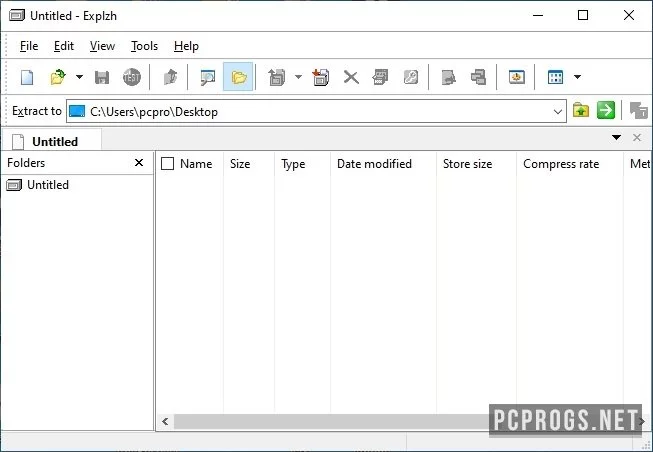Open the Help menu
The width and height of the screenshot is (653, 452).
click(186, 46)
